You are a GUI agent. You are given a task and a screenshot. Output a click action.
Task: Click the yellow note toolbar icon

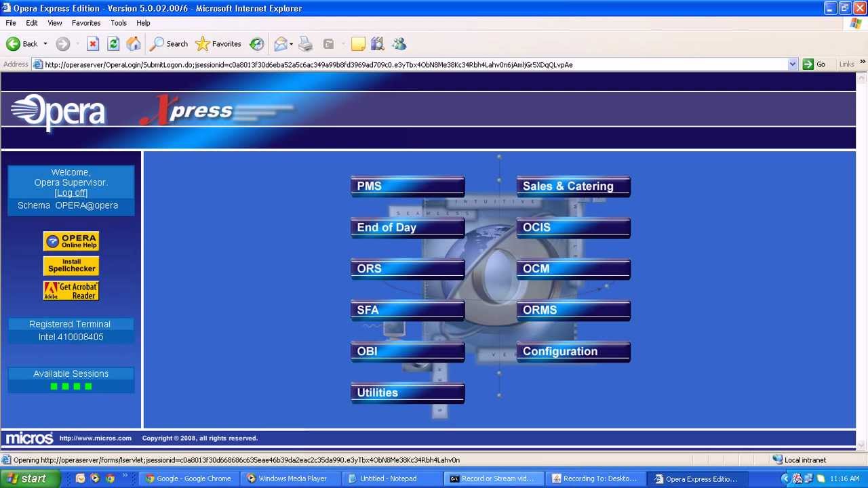[358, 44]
